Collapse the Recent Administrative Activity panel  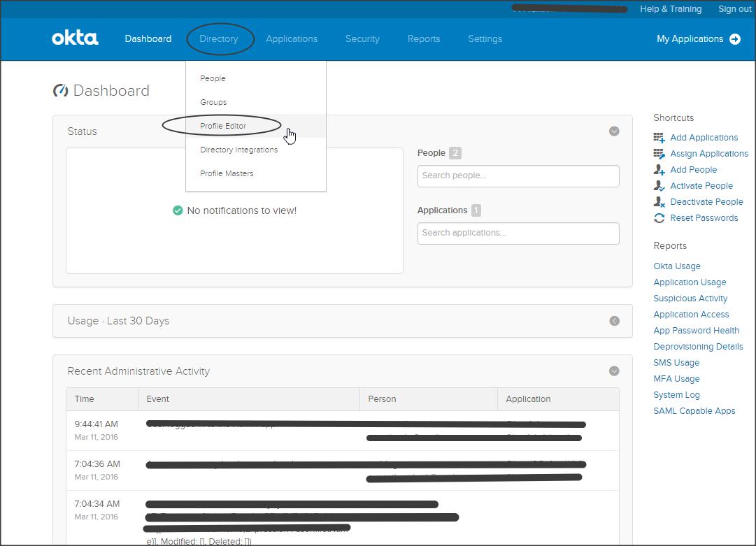click(x=614, y=371)
